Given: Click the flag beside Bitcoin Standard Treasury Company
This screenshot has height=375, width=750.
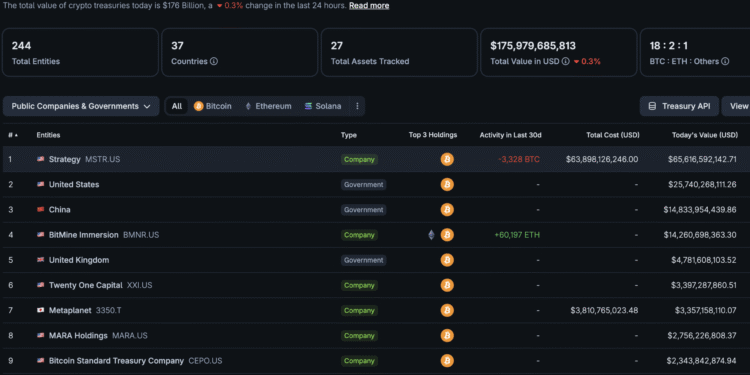Looking at the screenshot, I should pyautogui.click(x=41, y=361).
